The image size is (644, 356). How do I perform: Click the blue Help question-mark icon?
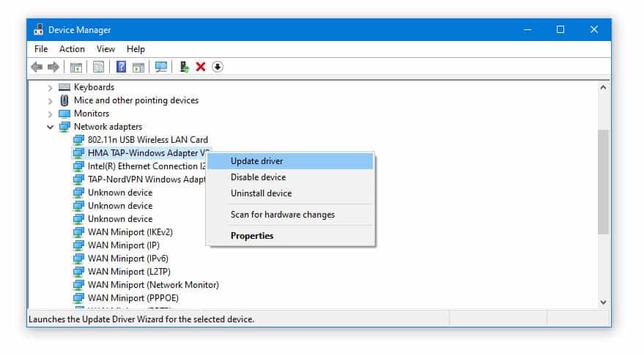121,67
